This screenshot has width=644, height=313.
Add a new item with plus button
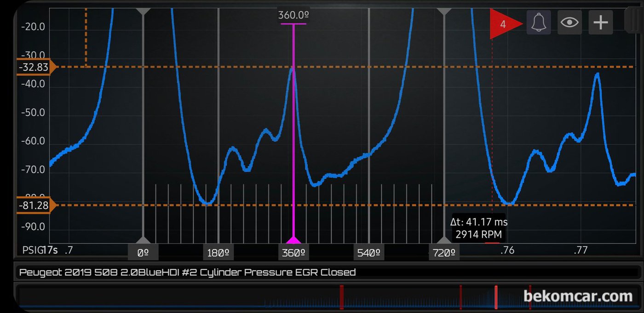click(601, 23)
